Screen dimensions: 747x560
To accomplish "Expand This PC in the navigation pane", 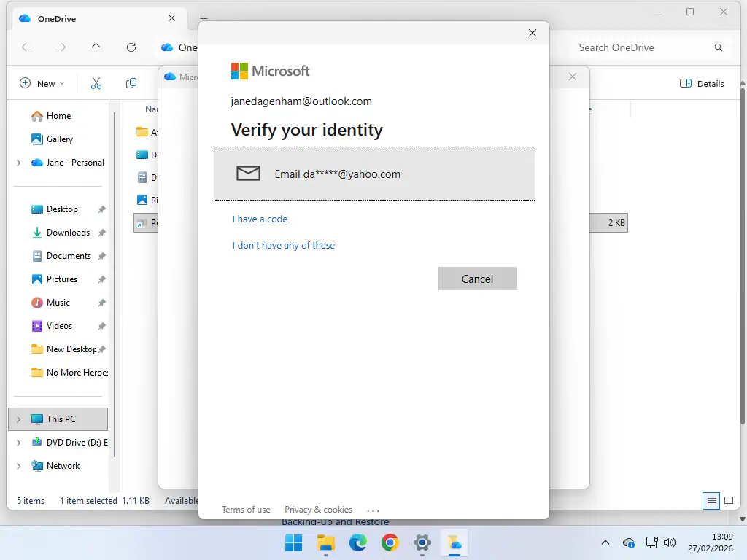I will pyautogui.click(x=17, y=419).
